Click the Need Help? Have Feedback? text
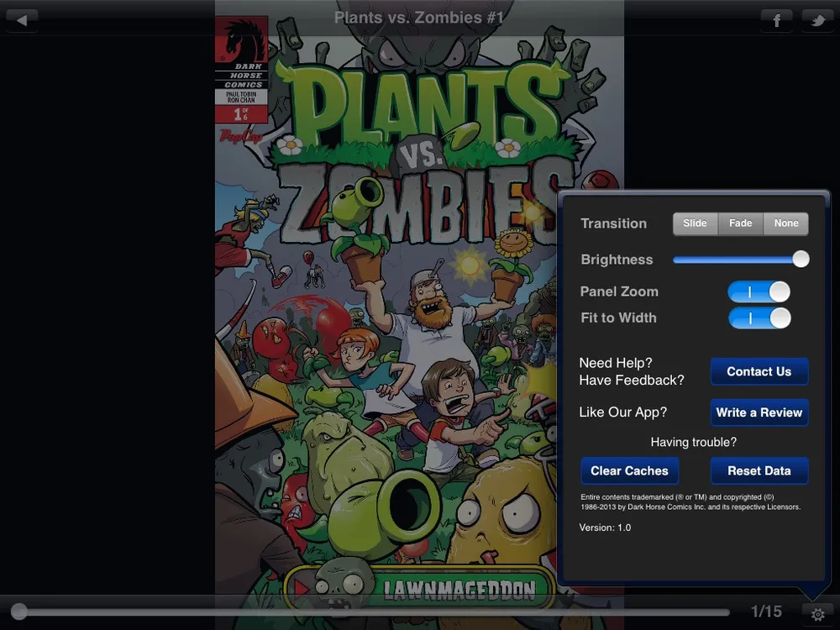Viewport: 840px width, 630px height. [x=632, y=371]
